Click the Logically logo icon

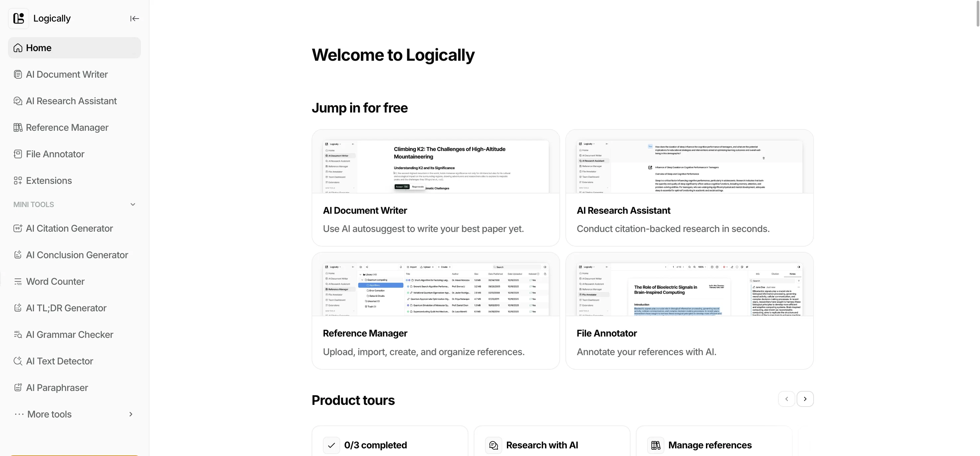[x=19, y=18]
